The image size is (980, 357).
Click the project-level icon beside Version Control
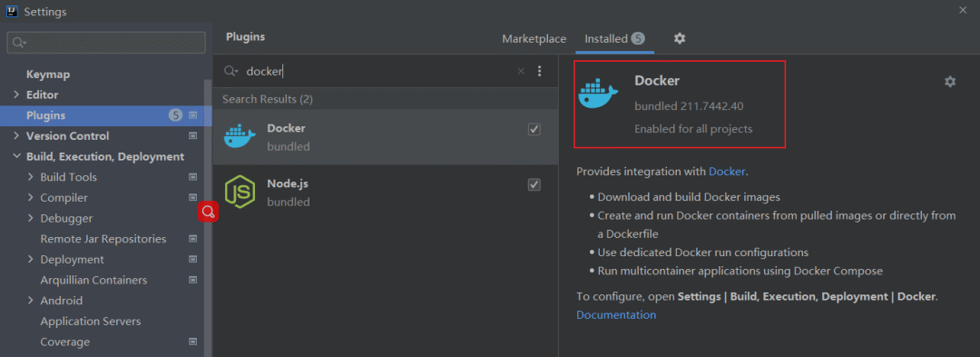[192, 135]
